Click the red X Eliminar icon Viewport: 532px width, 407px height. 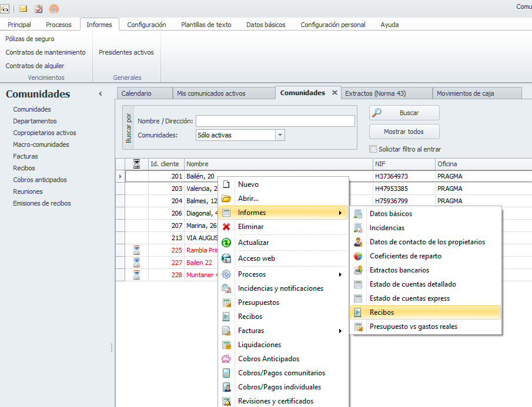point(226,227)
